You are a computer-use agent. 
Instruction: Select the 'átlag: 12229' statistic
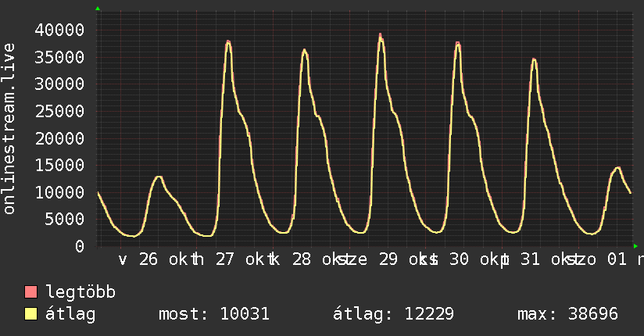pyautogui.click(x=393, y=314)
